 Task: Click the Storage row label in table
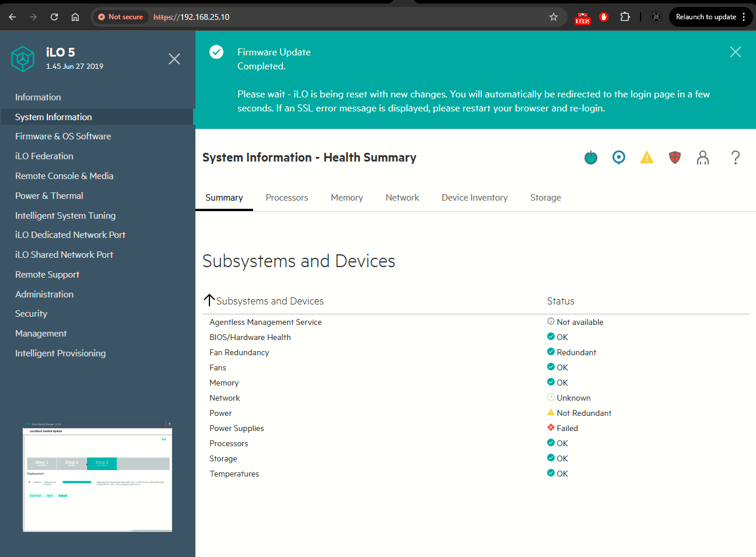[x=223, y=458]
